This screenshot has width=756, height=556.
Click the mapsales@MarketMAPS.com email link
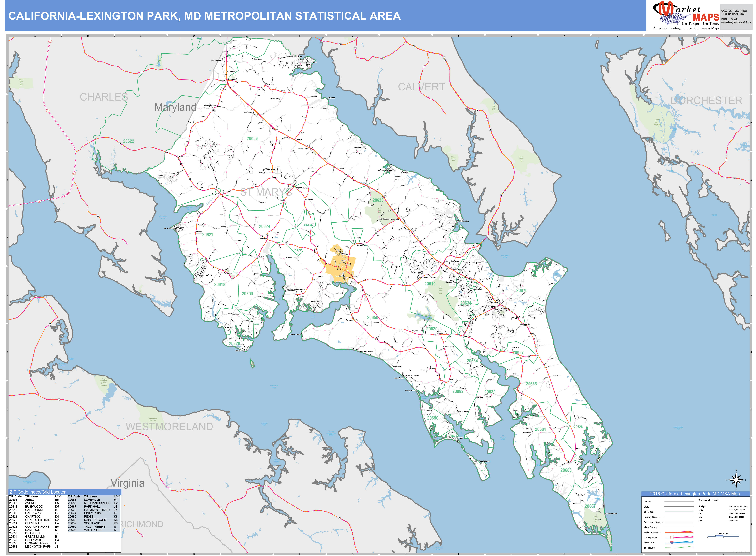(x=737, y=22)
